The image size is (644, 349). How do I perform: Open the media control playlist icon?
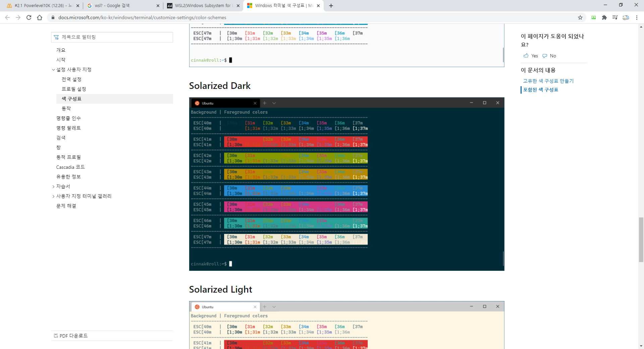pyautogui.click(x=615, y=17)
